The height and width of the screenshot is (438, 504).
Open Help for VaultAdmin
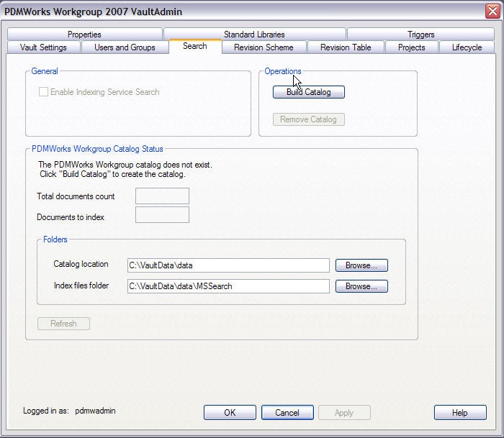coord(460,412)
